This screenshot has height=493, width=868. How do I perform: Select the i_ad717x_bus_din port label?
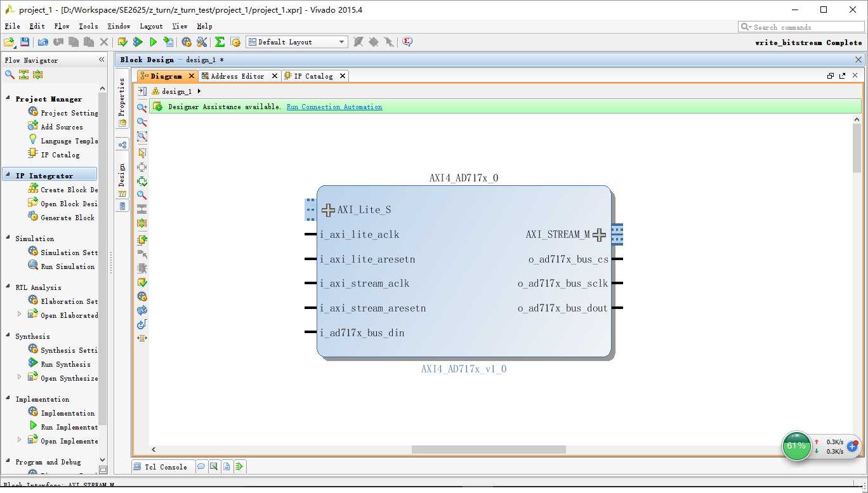[362, 332]
